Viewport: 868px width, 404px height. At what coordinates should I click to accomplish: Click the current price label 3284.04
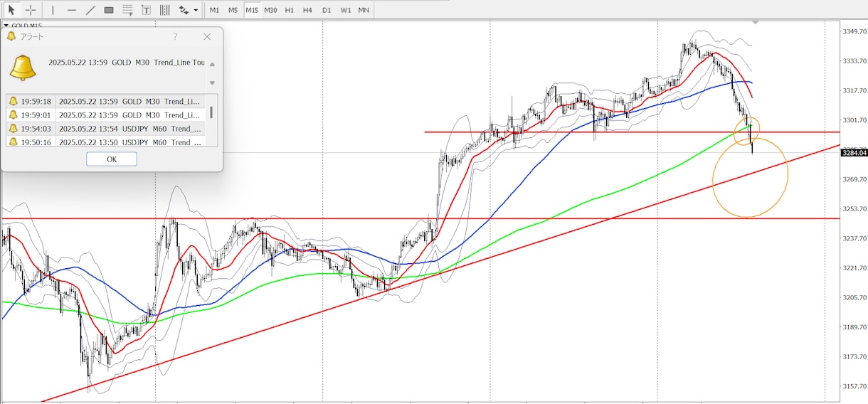tap(854, 152)
